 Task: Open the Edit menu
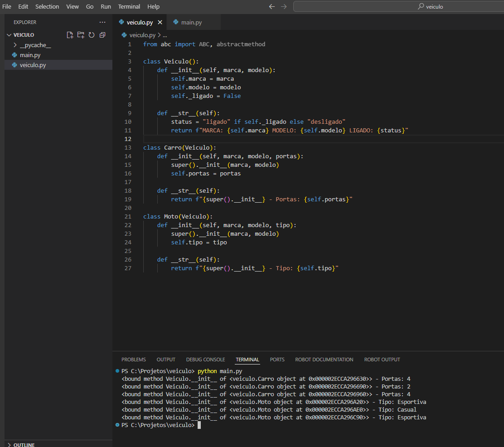pyautogui.click(x=23, y=6)
